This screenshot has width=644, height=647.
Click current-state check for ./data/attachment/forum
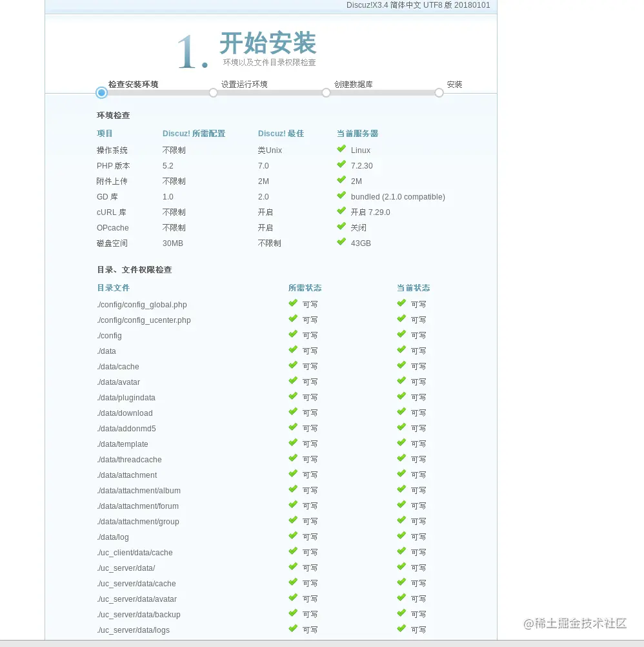401,505
